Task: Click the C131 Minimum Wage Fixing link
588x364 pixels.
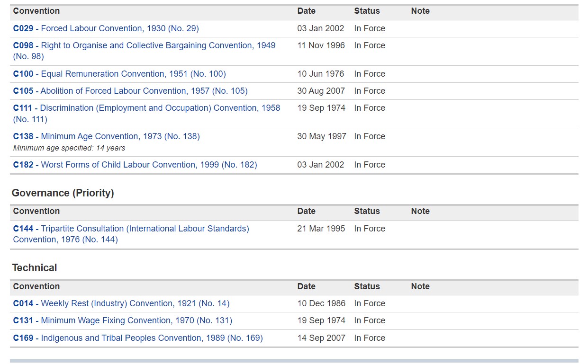Action: pos(123,320)
